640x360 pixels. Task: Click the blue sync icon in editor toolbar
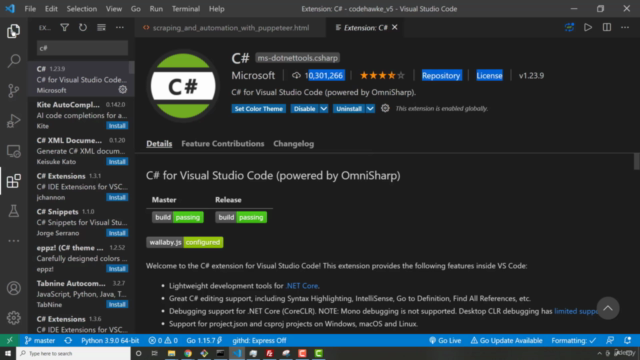coord(569,27)
